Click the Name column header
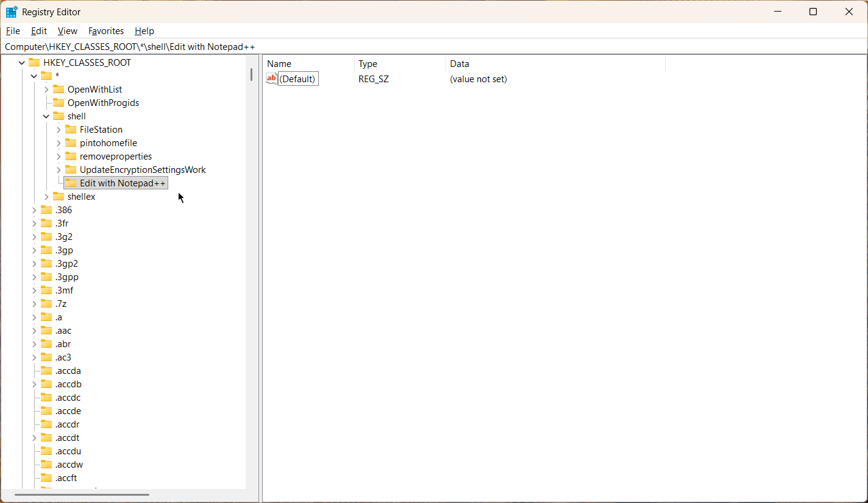 308,64
